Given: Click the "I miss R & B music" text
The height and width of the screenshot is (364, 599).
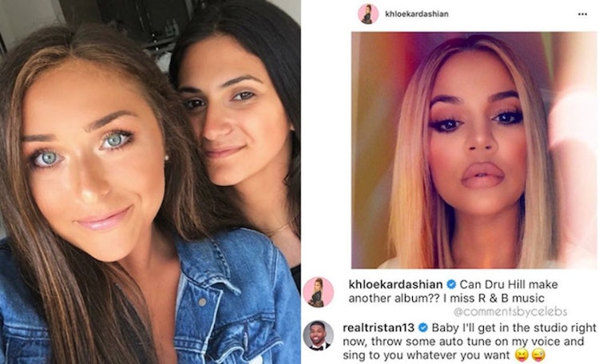Looking at the screenshot, I should [x=494, y=299].
